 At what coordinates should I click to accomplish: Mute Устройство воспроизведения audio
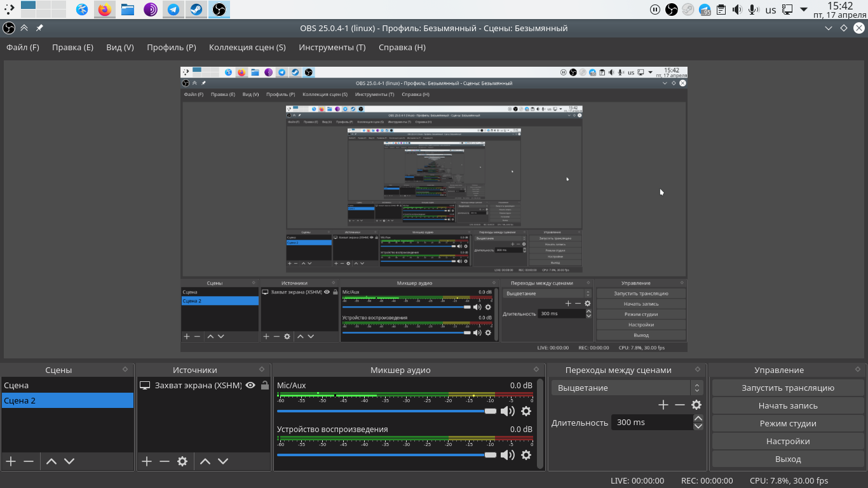click(x=507, y=455)
